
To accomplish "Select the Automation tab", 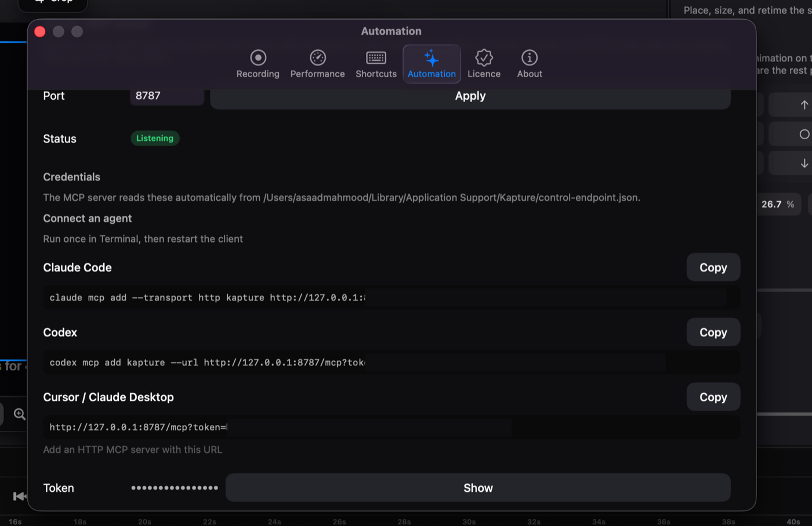I will (432, 64).
